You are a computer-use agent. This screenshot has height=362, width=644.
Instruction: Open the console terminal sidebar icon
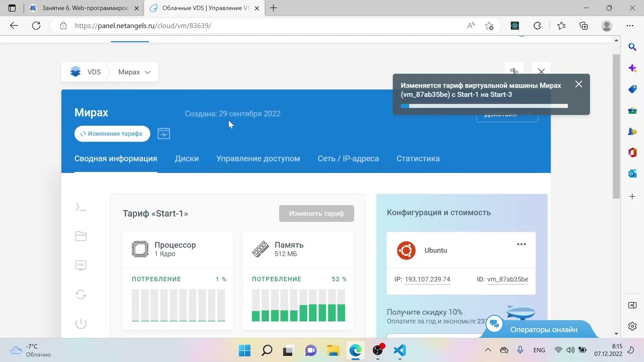80,207
